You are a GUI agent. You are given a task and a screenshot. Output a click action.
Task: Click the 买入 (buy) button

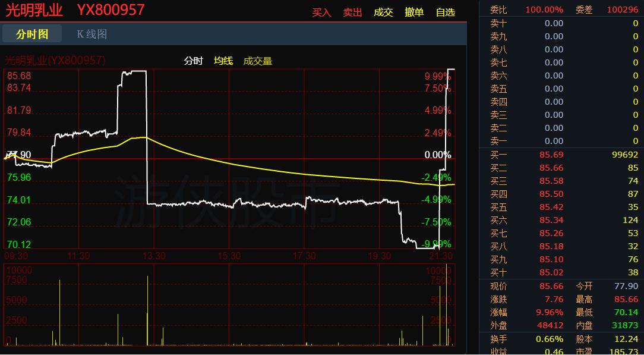pyautogui.click(x=321, y=12)
